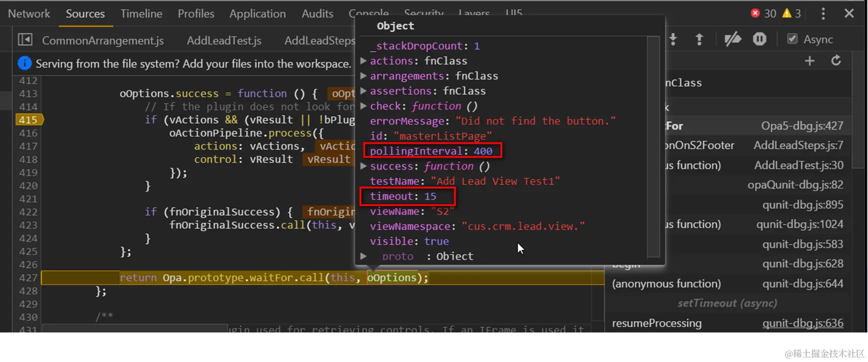868x362 pixels.
Task: Click the scrollbar of the object popup
Action: pos(653,146)
